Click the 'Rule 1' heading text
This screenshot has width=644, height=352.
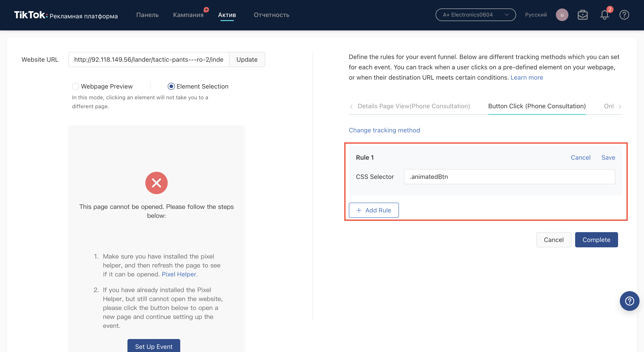(365, 157)
